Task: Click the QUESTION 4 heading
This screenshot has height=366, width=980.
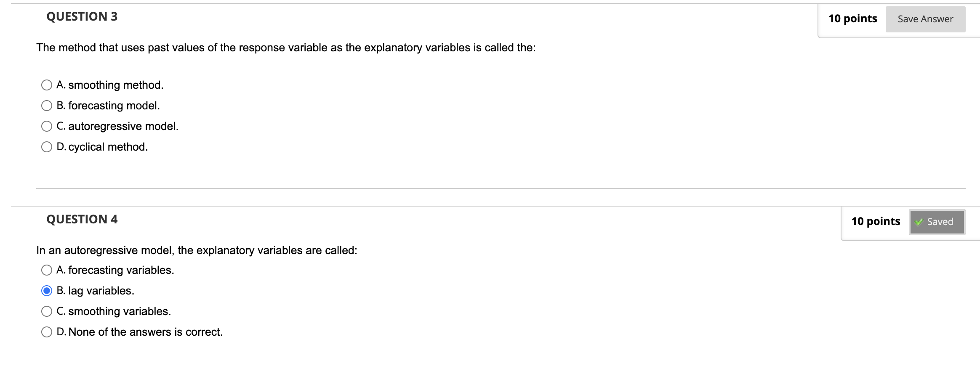Action: 83,219
